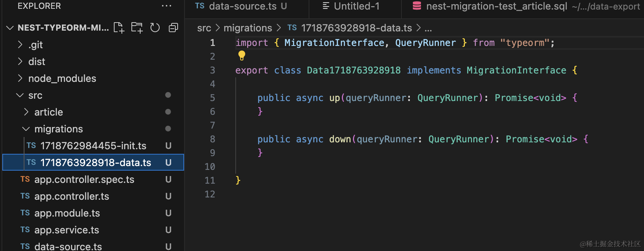Screen dimensions: 644x251
Task: Expand the .git folder
Action: coord(20,45)
